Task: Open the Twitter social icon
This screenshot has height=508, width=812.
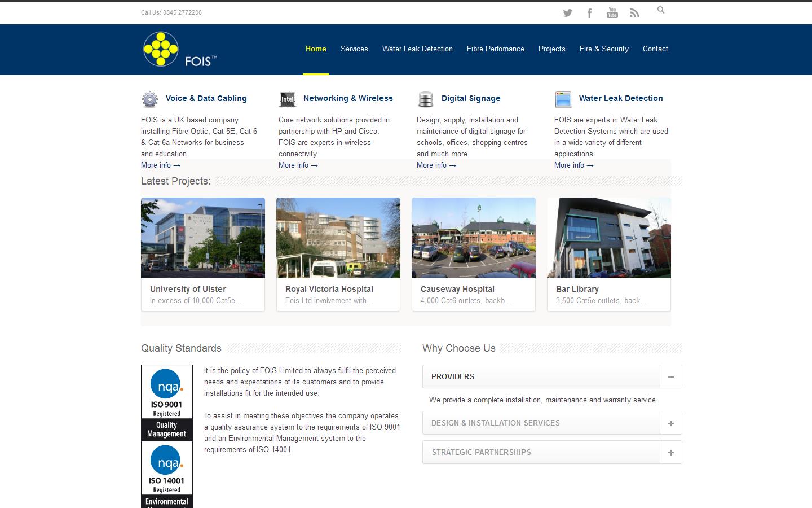Action: click(x=567, y=13)
